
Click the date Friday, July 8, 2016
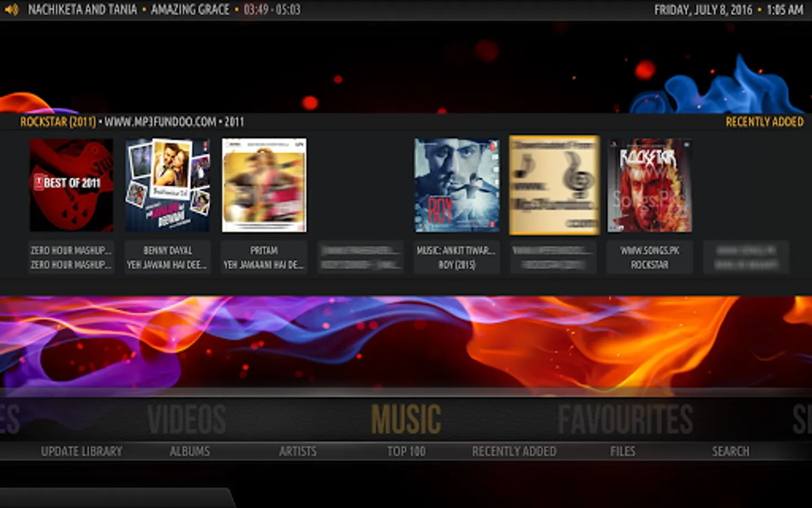(703, 10)
